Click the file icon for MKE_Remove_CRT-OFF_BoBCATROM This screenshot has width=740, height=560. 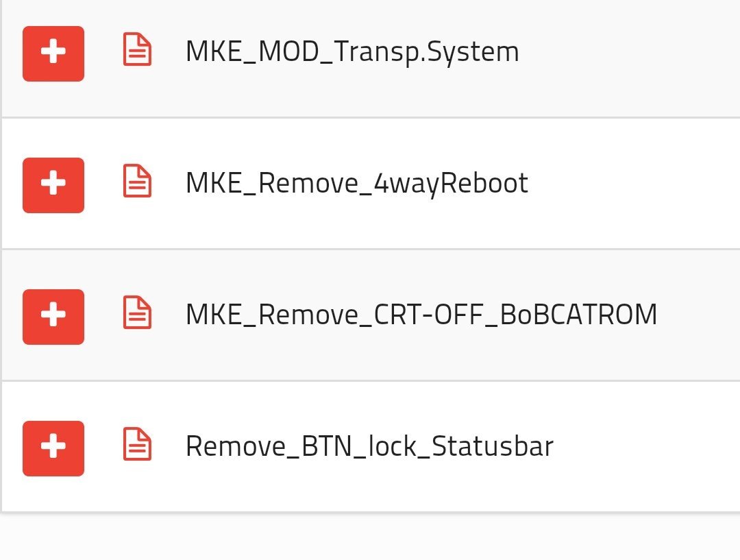[137, 312]
